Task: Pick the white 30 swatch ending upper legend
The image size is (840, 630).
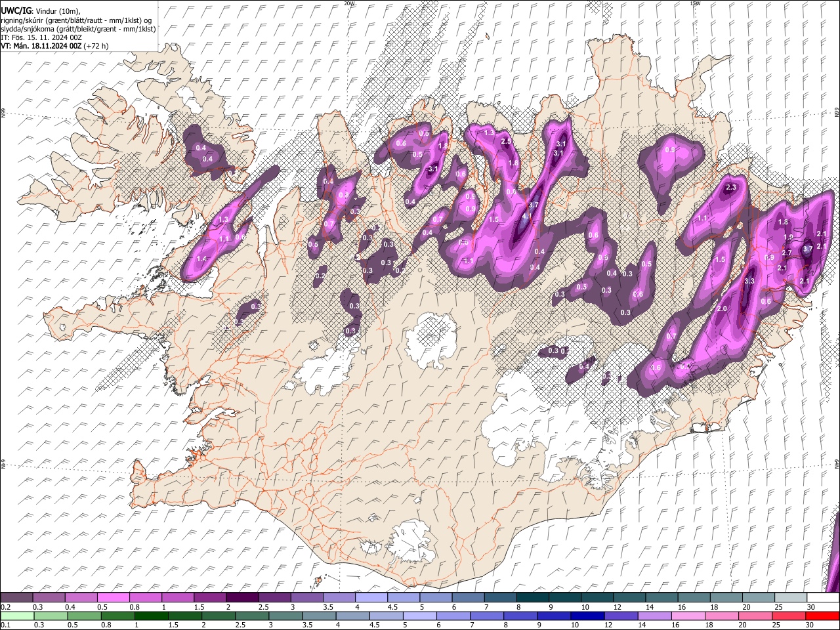Action: click(823, 598)
